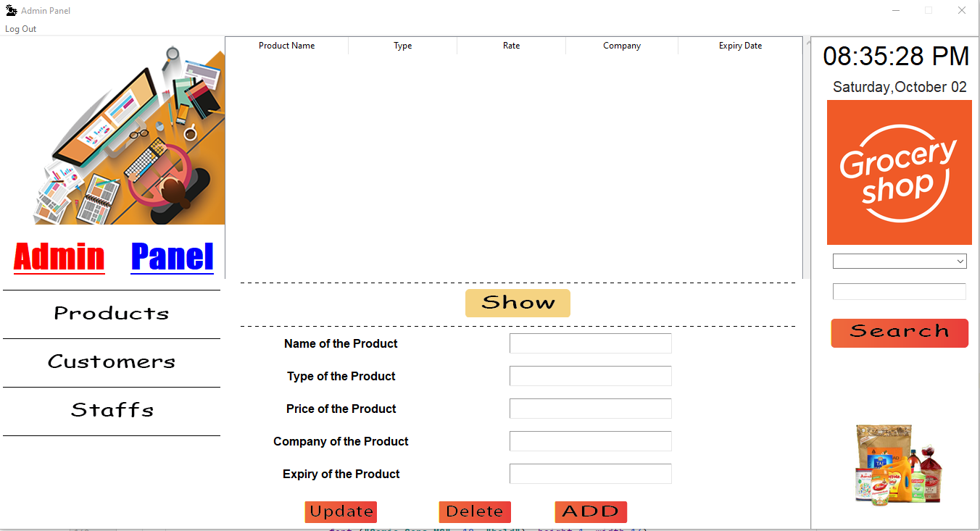Click the Grocery shop logo image
Screen dimensions: 980x531
(900, 172)
